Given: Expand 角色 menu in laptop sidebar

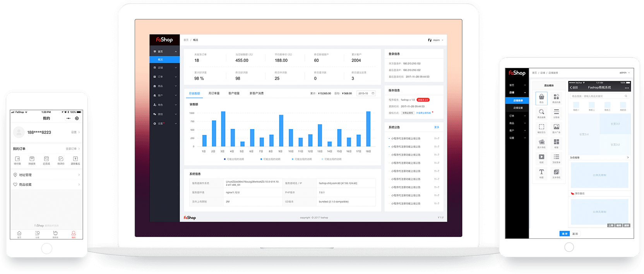Looking at the screenshot, I should (x=164, y=105).
